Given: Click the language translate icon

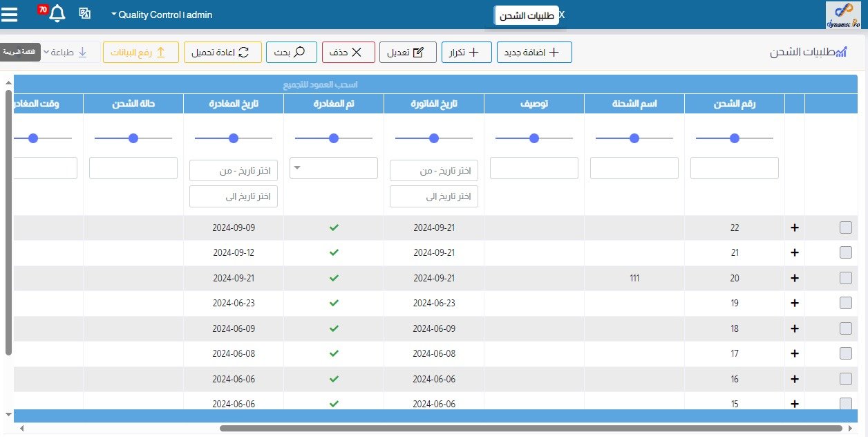Looking at the screenshot, I should (x=85, y=14).
